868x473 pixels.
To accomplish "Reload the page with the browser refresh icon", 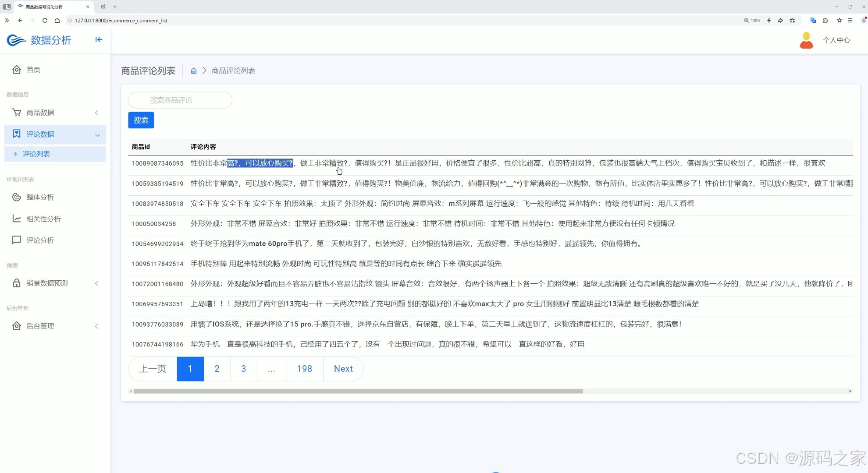I will (45, 21).
